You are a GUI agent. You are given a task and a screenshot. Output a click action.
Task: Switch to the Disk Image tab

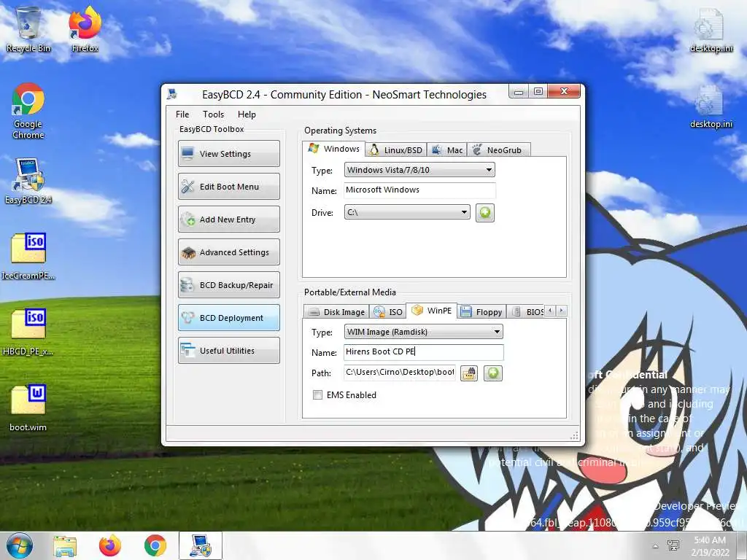click(336, 312)
